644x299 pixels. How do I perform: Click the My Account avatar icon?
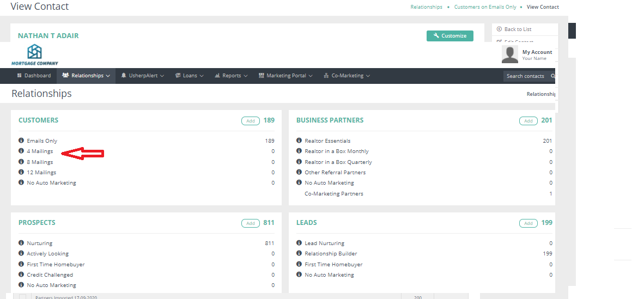pos(510,54)
